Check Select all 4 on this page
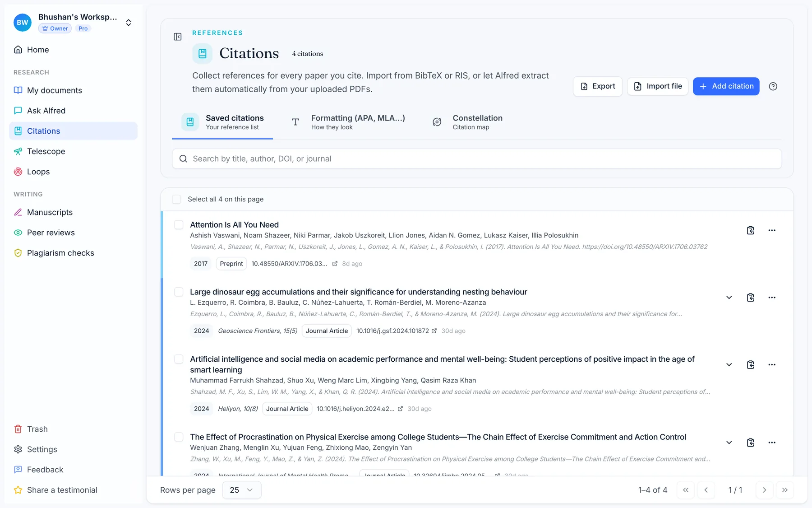The height and width of the screenshot is (508, 812). 176,199
